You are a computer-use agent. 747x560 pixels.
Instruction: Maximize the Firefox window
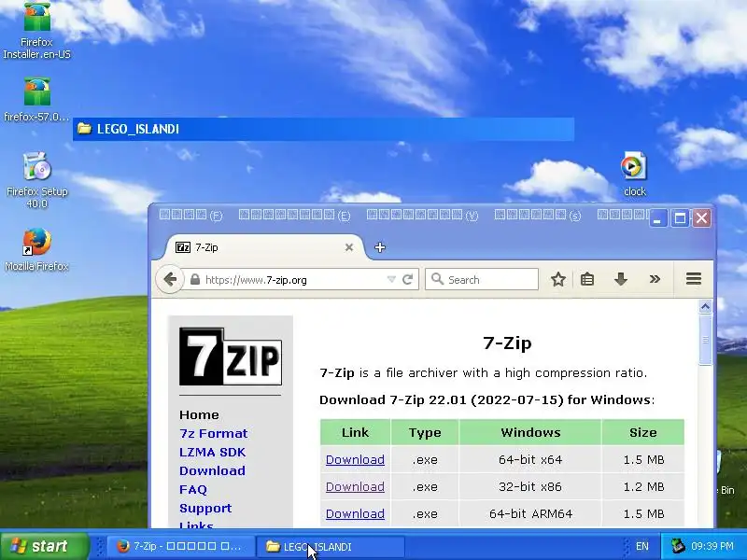[680, 218]
